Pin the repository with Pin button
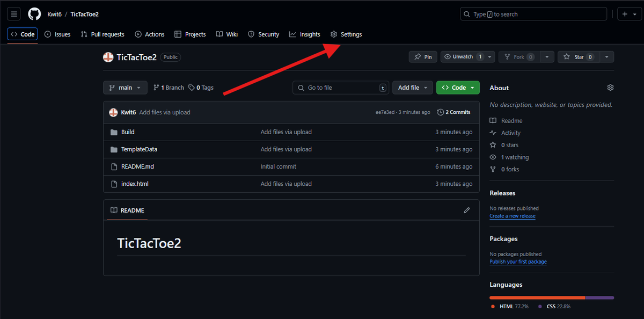Screen dimensions: 644x319 [423, 57]
